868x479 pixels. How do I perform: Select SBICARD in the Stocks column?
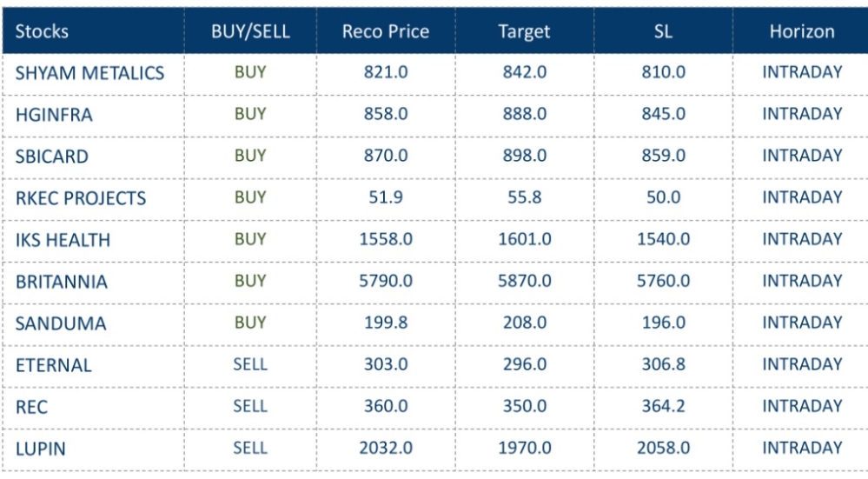52,156
